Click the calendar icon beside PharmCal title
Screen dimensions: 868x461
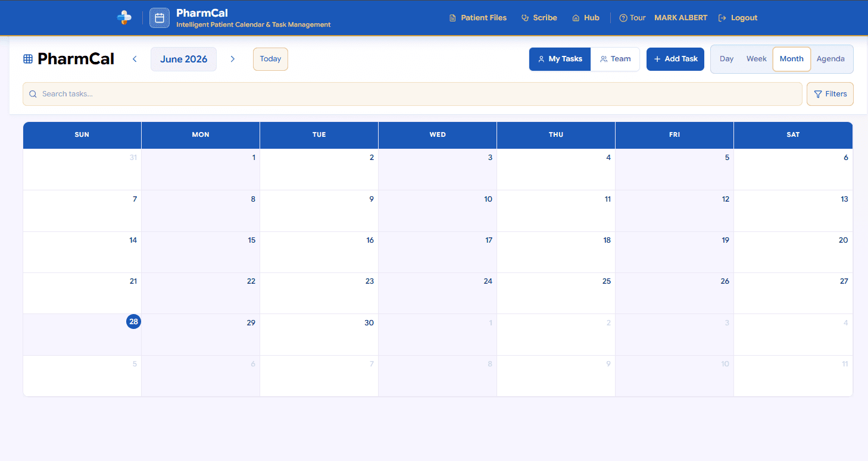click(160, 18)
